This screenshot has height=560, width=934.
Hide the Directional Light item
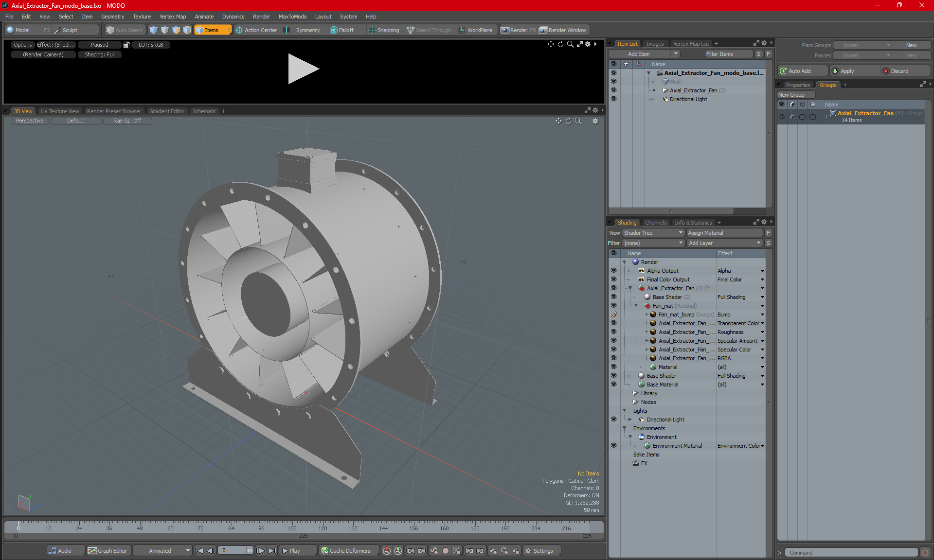(613, 99)
